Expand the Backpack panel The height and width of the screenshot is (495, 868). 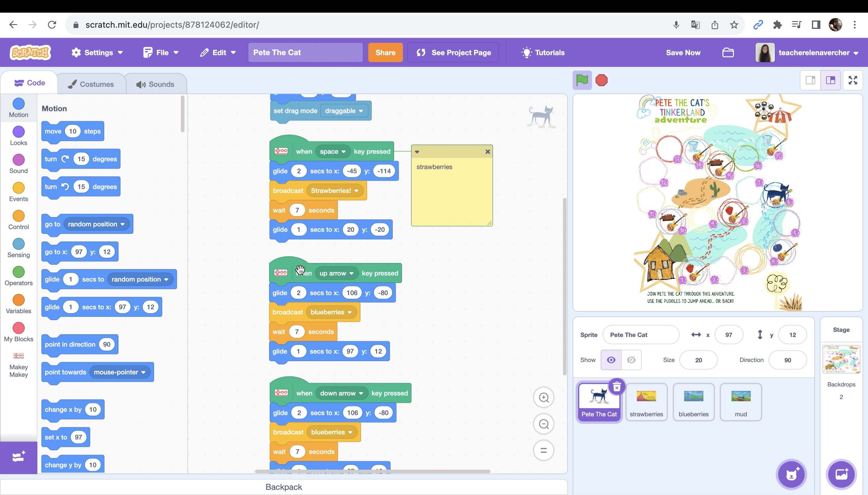[283, 487]
